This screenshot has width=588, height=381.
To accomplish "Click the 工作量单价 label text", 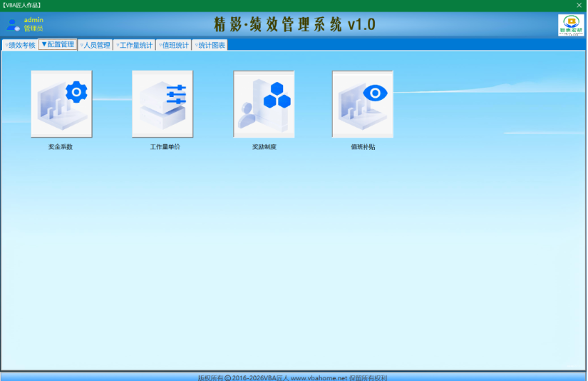I will (165, 147).
